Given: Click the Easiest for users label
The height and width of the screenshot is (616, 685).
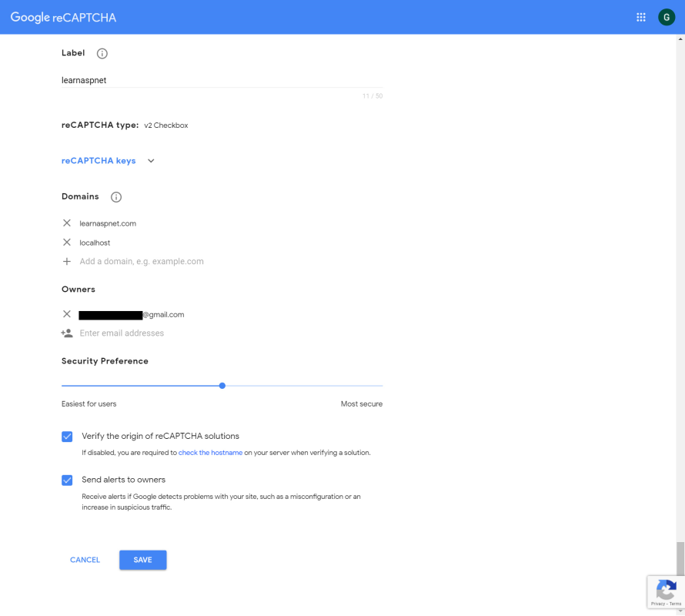Looking at the screenshot, I should pyautogui.click(x=89, y=404).
